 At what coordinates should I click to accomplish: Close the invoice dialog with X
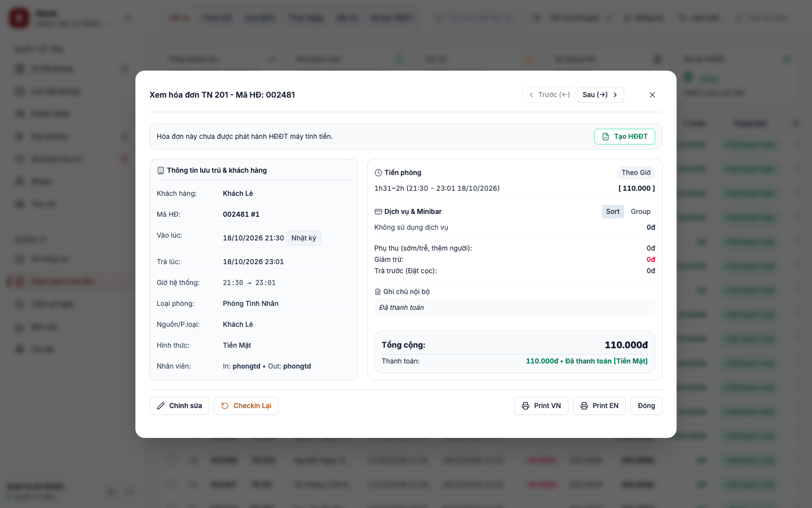pyautogui.click(x=652, y=95)
